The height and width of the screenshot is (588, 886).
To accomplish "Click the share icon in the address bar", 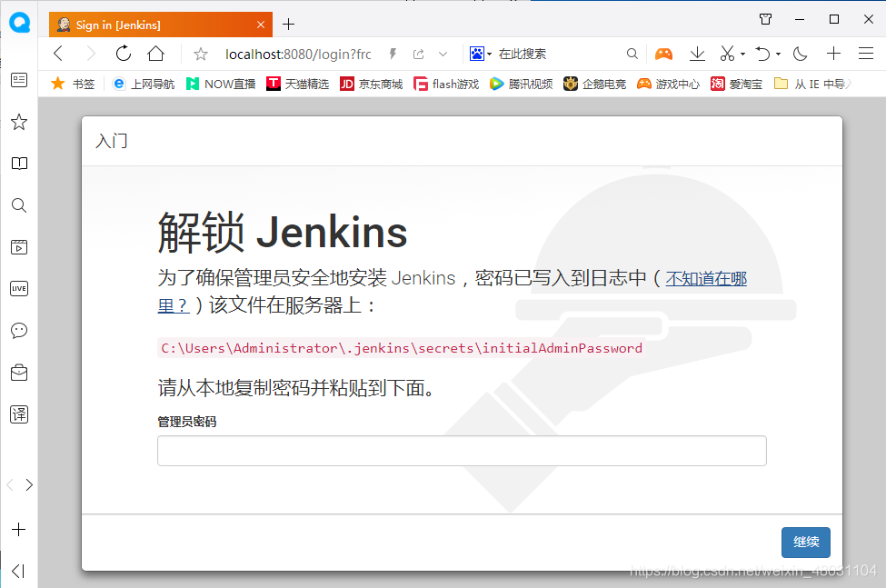I will pos(418,55).
